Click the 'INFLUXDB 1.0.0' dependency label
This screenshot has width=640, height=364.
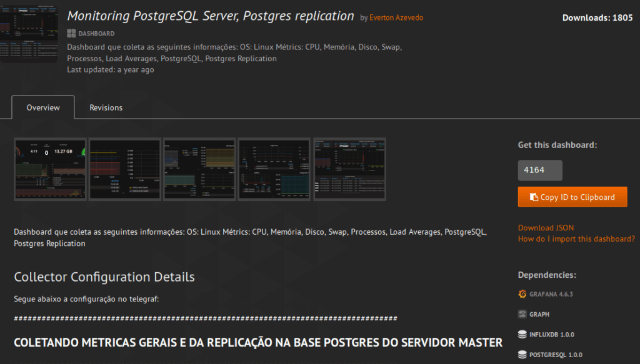552,335
